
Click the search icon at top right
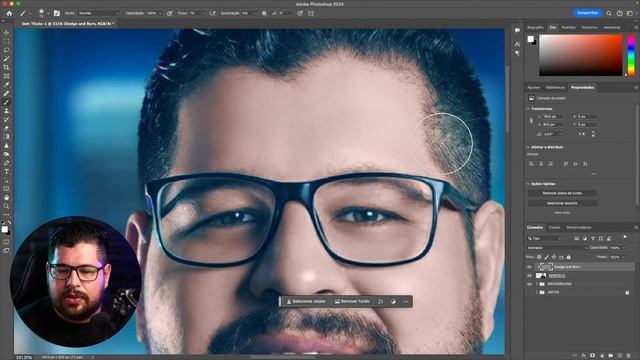pos(609,13)
